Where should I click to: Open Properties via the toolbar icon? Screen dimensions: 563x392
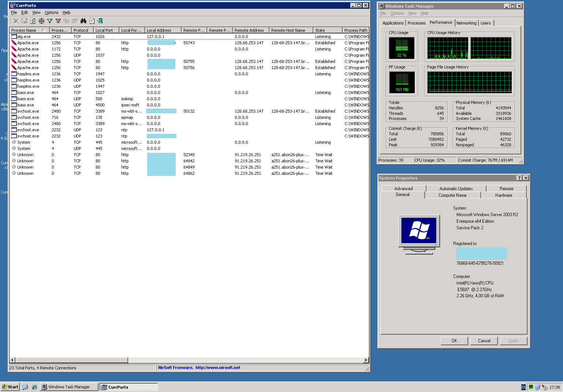[x=75, y=21]
